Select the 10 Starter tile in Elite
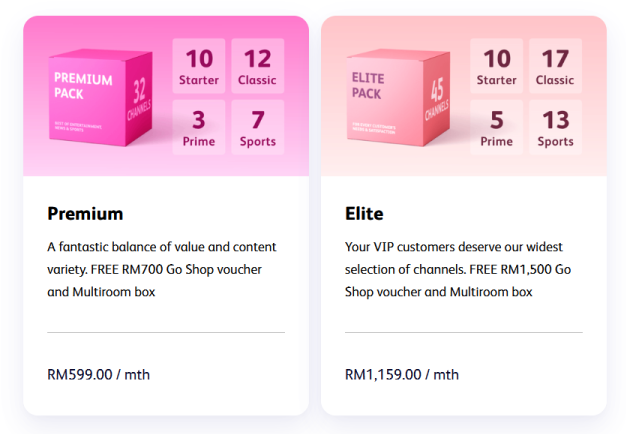 [x=497, y=66]
